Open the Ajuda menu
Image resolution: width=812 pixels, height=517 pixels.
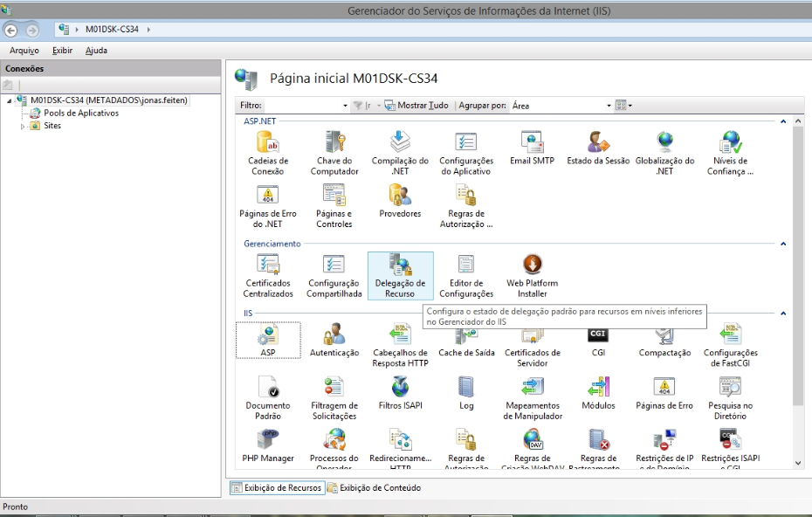[x=96, y=51]
